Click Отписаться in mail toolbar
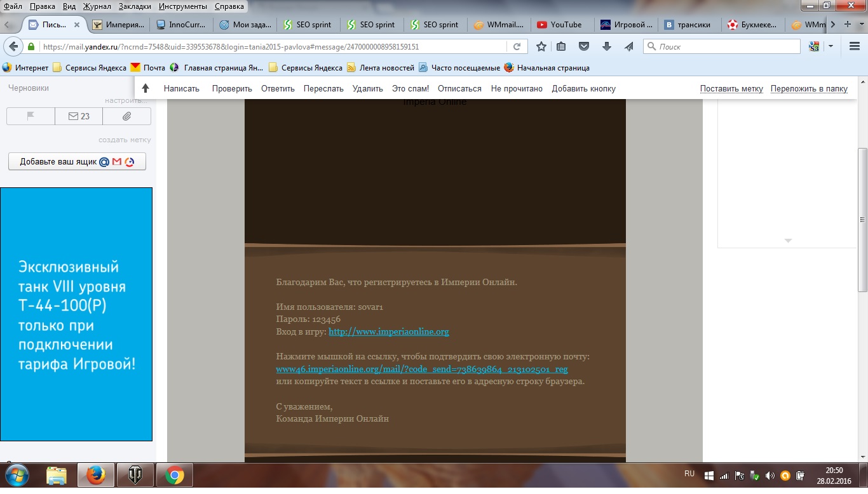This screenshot has width=868, height=494. [x=459, y=89]
